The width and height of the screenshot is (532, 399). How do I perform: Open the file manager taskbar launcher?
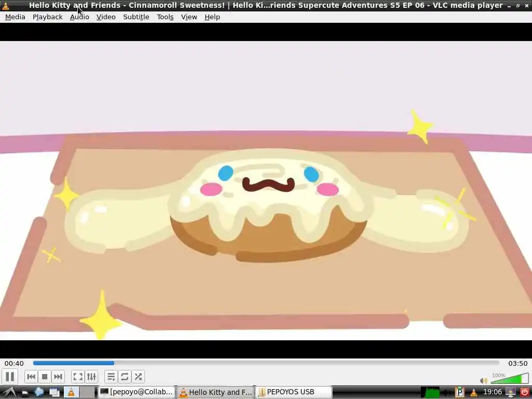coord(25,393)
